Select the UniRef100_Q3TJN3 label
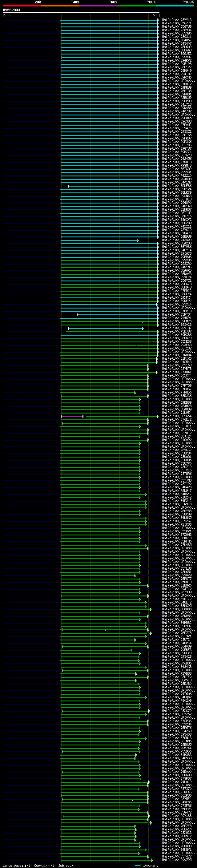Screen dimensions: 197x868 pyautogui.click(x=176, y=481)
